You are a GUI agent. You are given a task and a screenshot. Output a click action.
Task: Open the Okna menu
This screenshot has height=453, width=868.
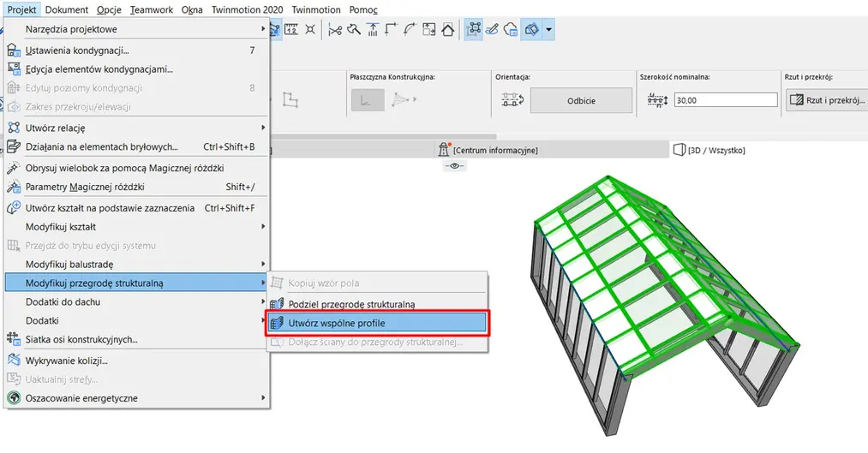click(x=192, y=9)
